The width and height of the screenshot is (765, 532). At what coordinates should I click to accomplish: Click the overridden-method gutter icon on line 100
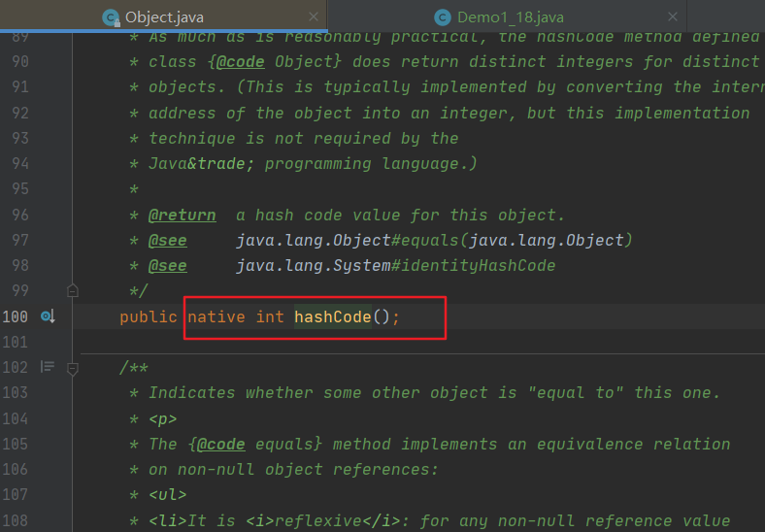click(x=48, y=316)
